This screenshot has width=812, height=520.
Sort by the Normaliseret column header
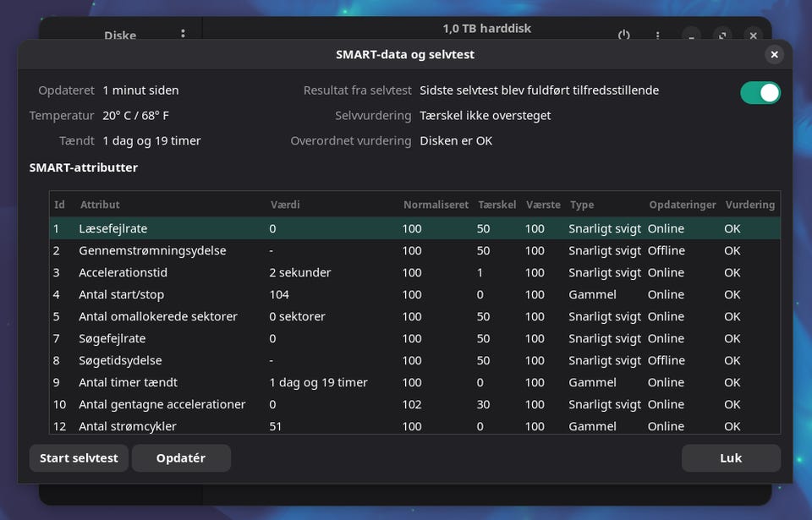click(x=436, y=205)
